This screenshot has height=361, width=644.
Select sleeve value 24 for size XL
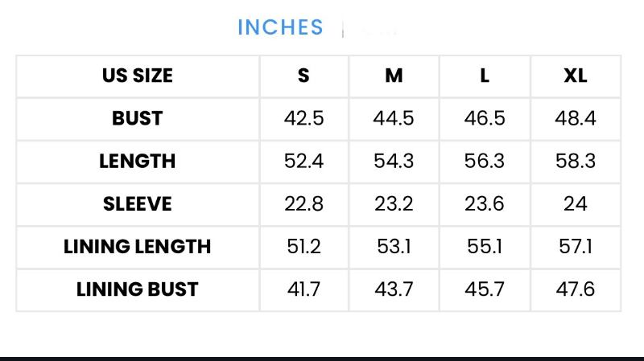576,204
